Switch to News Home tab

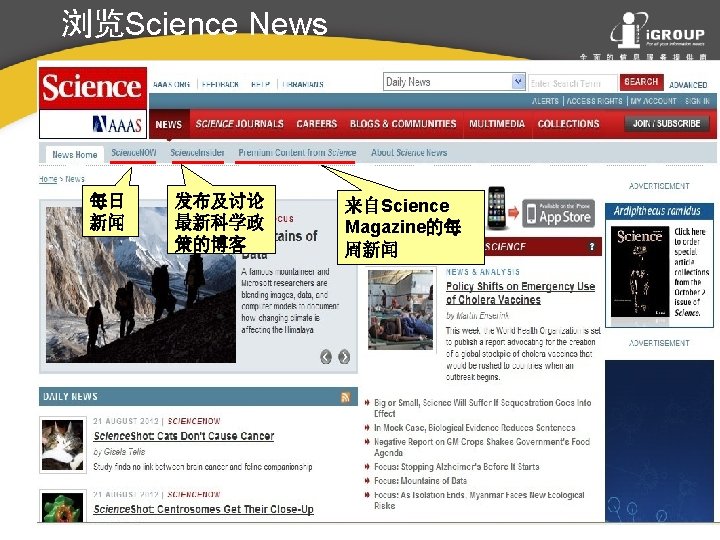click(75, 155)
